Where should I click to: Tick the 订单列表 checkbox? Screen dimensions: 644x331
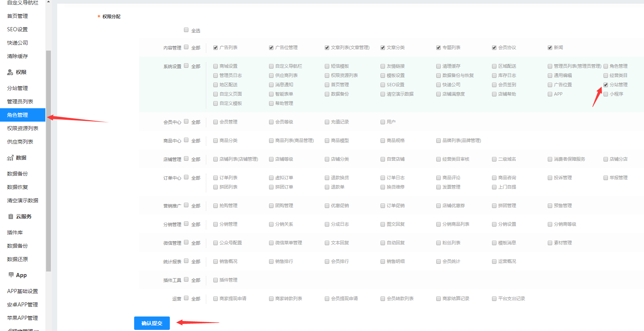pos(216,178)
